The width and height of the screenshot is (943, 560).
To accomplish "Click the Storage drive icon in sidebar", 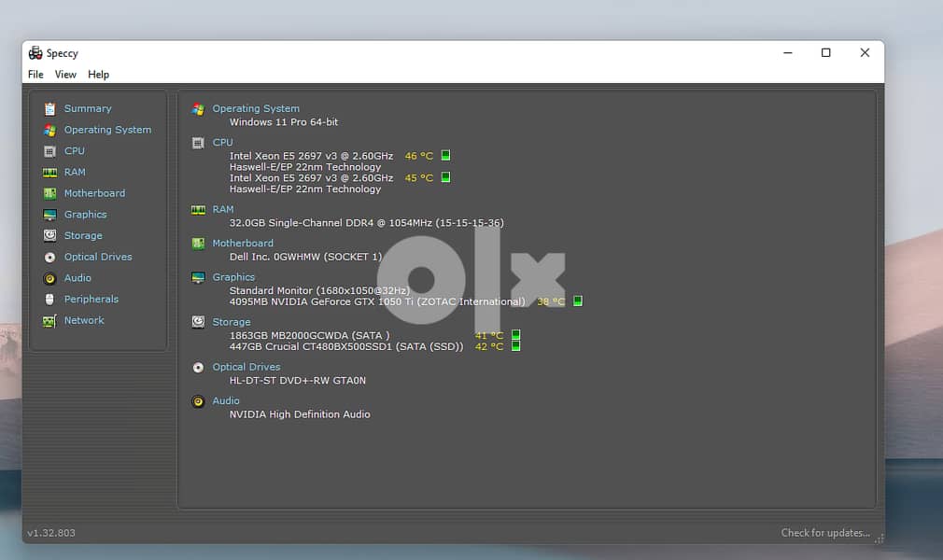I will (x=49, y=236).
